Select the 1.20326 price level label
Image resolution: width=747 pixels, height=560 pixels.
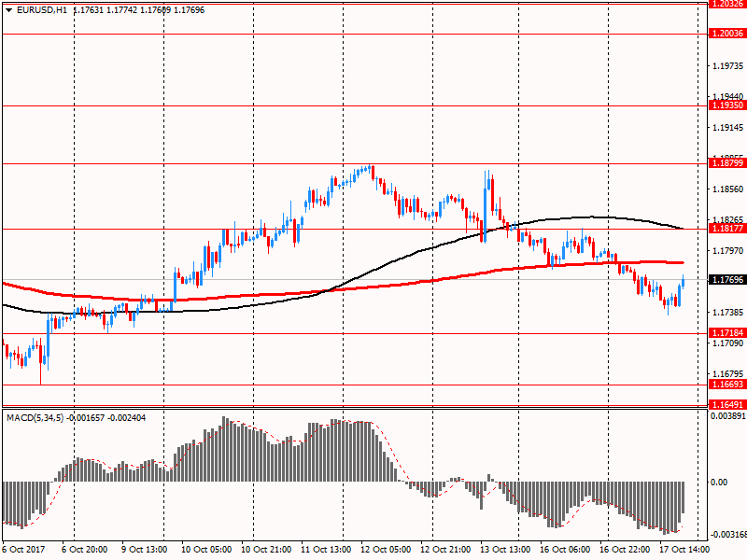[x=727, y=4]
